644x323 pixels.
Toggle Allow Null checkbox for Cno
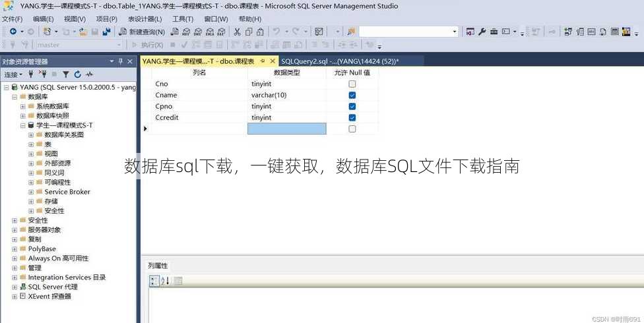352,84
